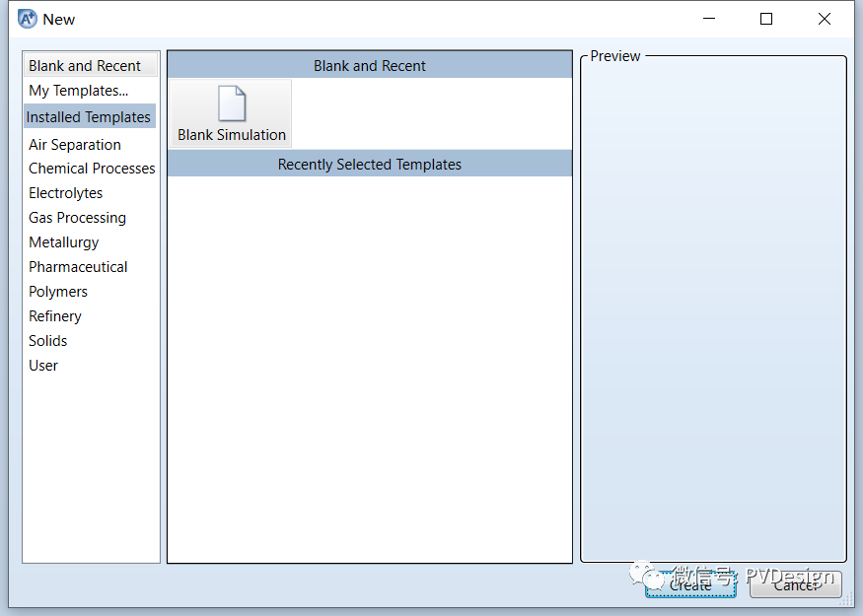The image size is (863, 616).
Task: Click the Blank and Recent section header
Action: point(370,65)
